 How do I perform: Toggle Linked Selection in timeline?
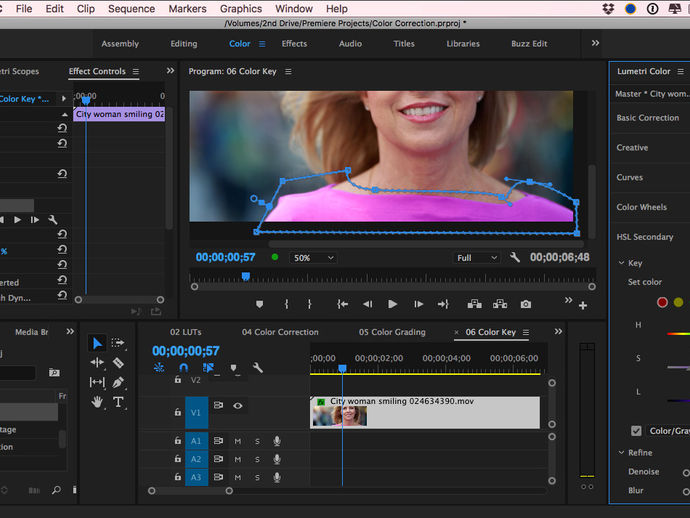click(x=208, y=367)
